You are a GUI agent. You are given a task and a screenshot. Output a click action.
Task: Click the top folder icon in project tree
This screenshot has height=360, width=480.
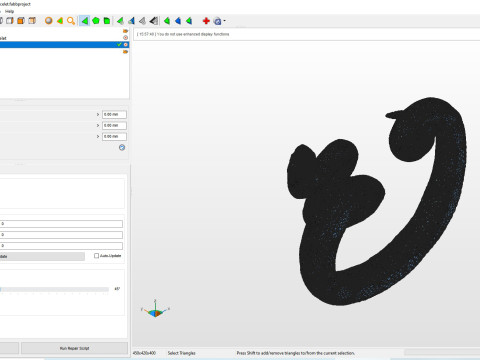(x=125, y=31)
